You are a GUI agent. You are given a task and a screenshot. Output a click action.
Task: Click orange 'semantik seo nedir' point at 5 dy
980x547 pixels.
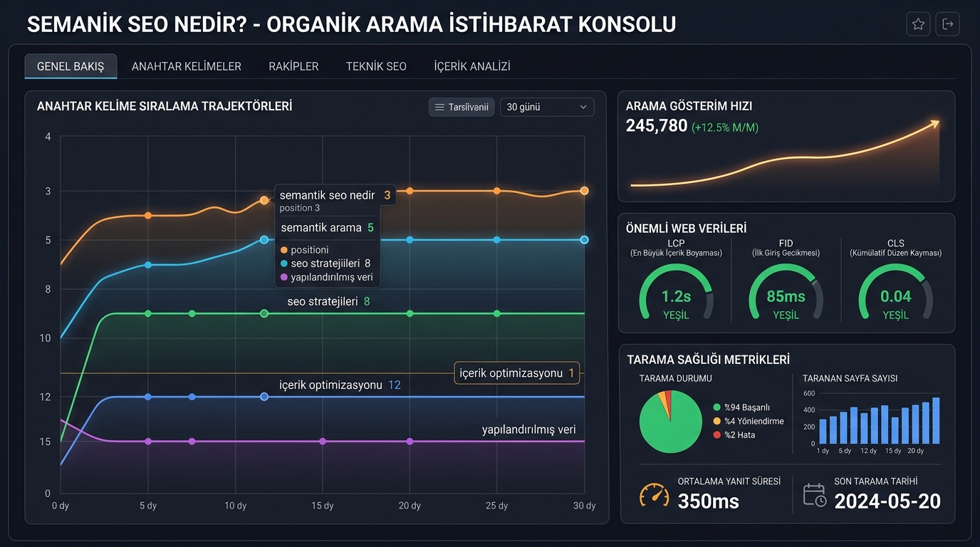pyautogui.click(x=148, y=215)
